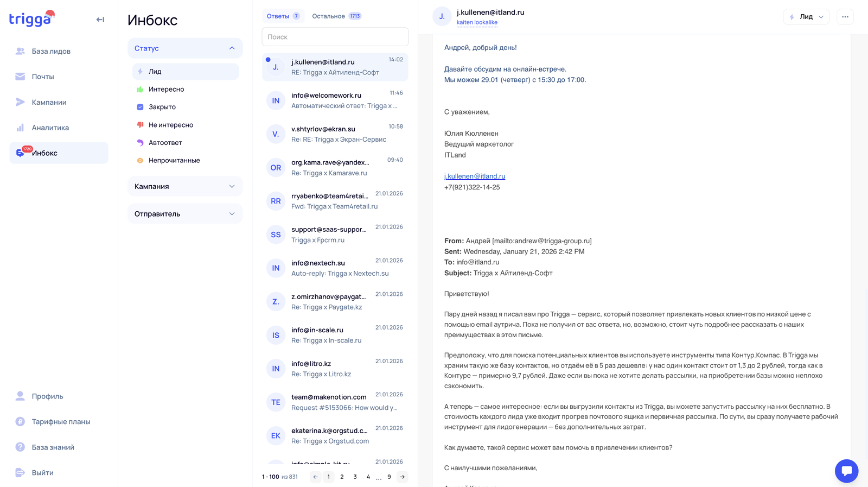Image resolution: width=868 pixels, height=487 pixels.
Task: Open the Лид status dropdown
Action: (x=806, y=17)
